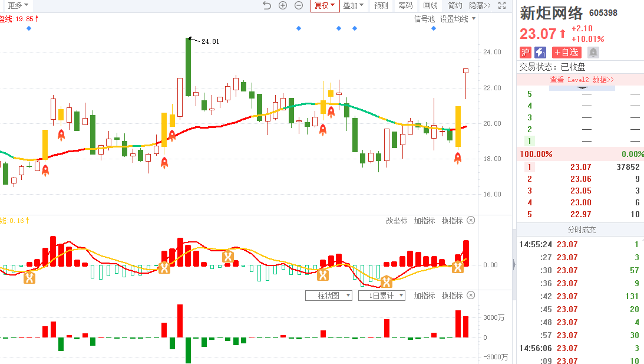Open the 复权 dropdown
The image size is (644, 364).
325,5
